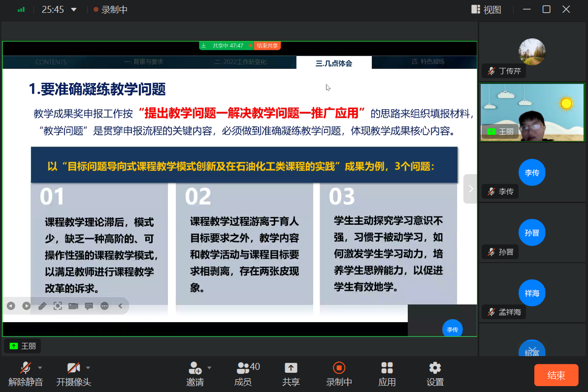Screen dimensions: 588x392
Task: Expand the dropdown arrow beside 邀请
Action: 209,367
